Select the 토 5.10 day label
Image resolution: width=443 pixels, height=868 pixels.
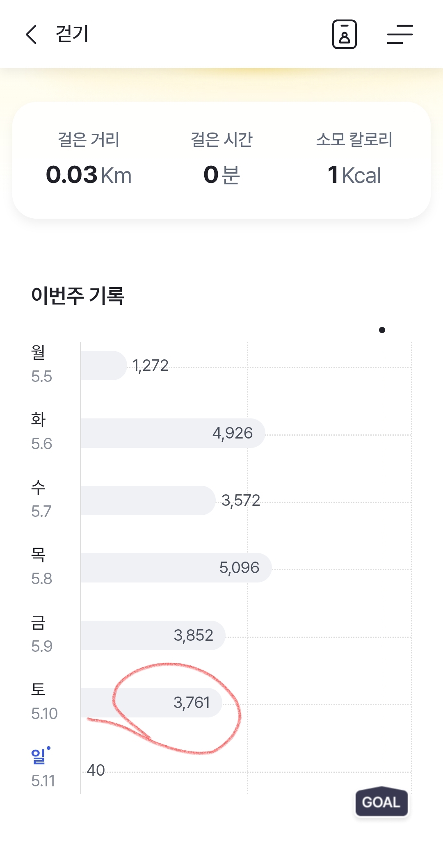tap(43, 701)
